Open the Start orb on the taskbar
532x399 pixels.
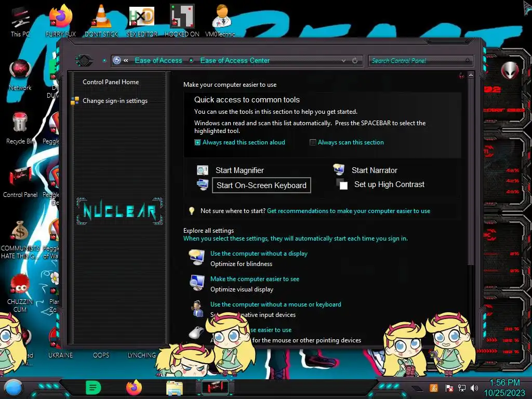pyautogui.click(x=14, y=388)
